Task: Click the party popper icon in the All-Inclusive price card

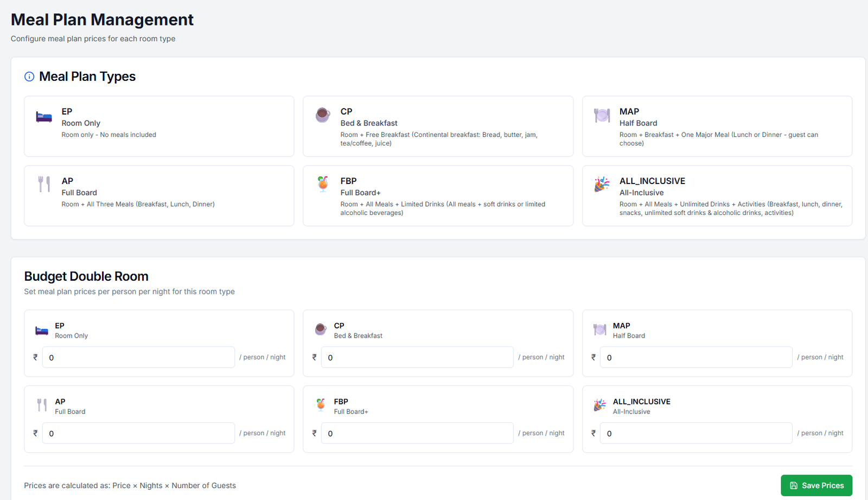Action: point(599,405)
